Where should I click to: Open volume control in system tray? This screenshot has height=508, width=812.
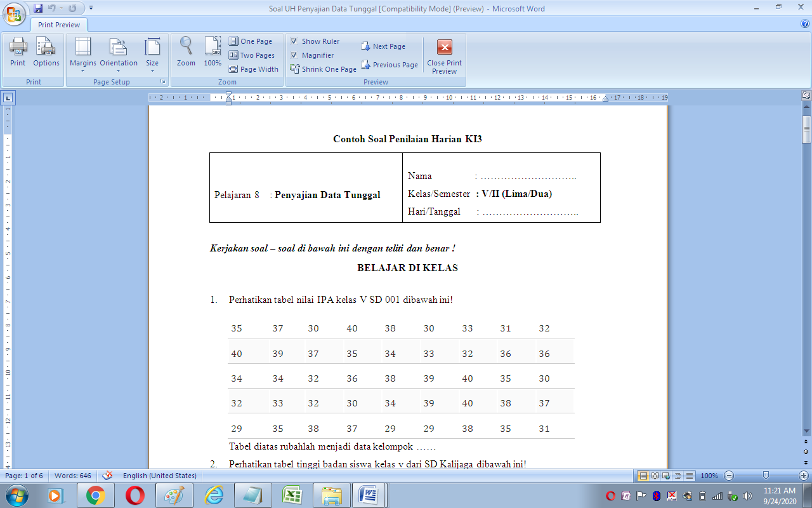[747, 495]
